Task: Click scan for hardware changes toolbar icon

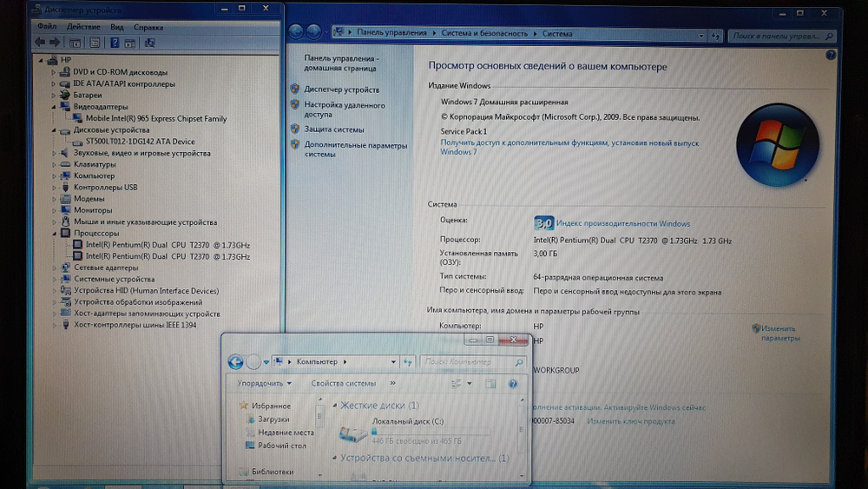Action: 149,42
